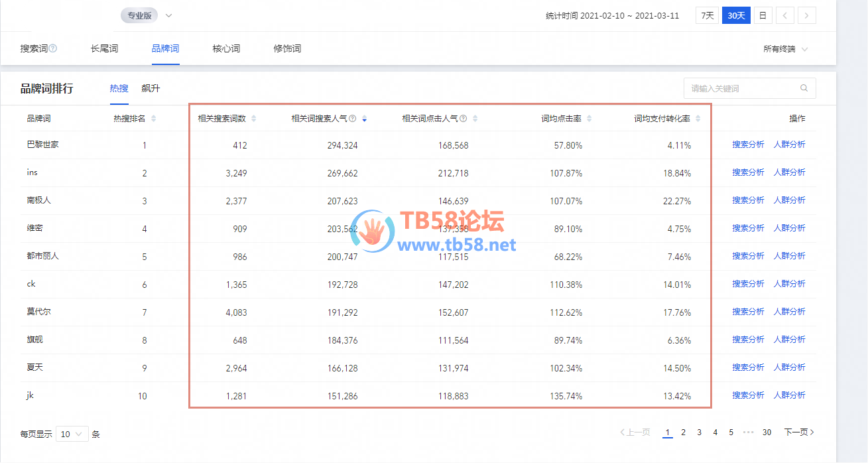The image size is (868, 463).
Task: Sort by 词均支付转化率 column arrows
Action: click(698, 119)
